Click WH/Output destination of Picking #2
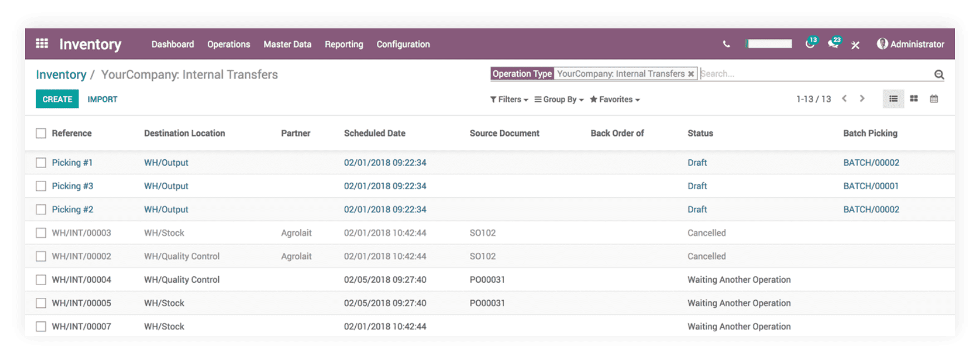The image size is (980, 358). [166, 209]
